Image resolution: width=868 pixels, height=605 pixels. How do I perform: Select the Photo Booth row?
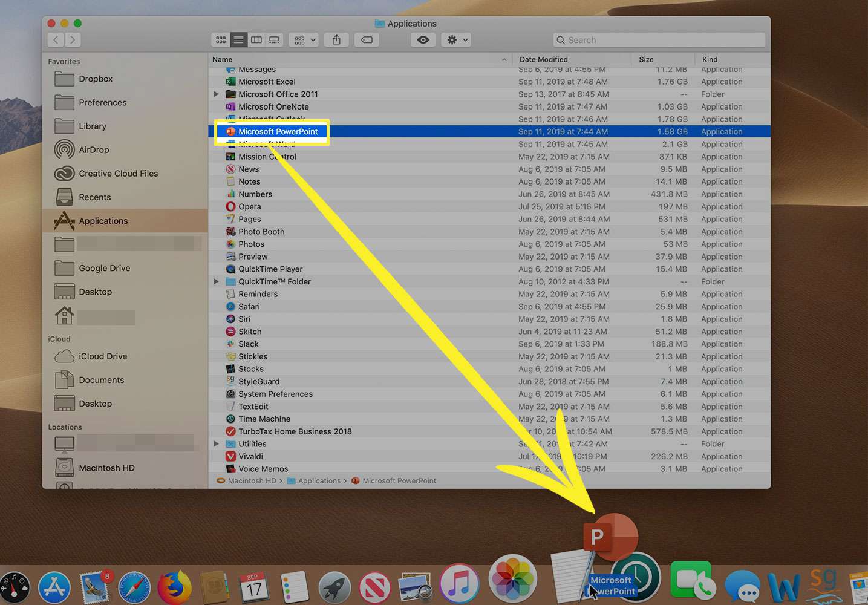[x=489, y=232]
